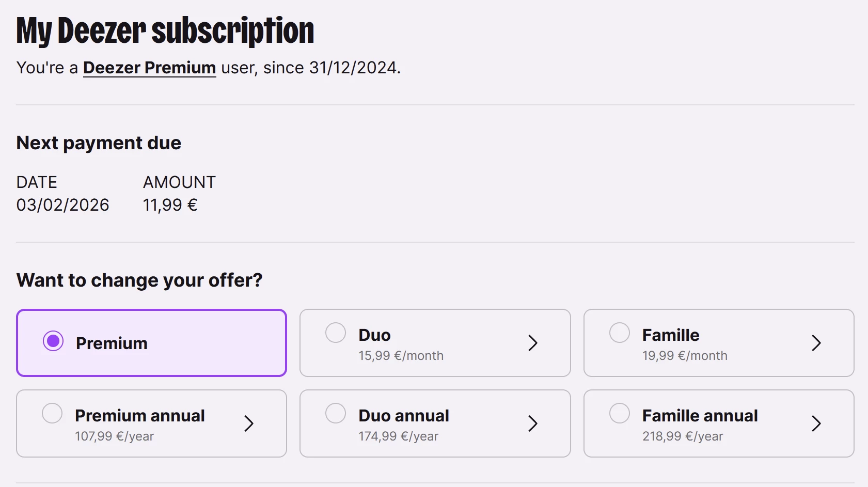
Task: Choose the Premium annual radio button
Action: click(52, 413)
